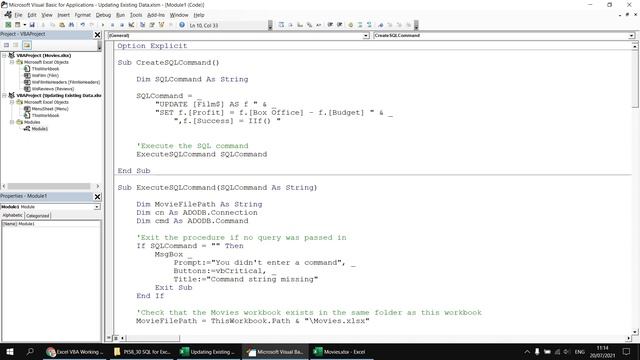Close the Project - VBAProject panel
This screenshot has height=360, width=640.
pyautogui.click(x=98, y=35)
